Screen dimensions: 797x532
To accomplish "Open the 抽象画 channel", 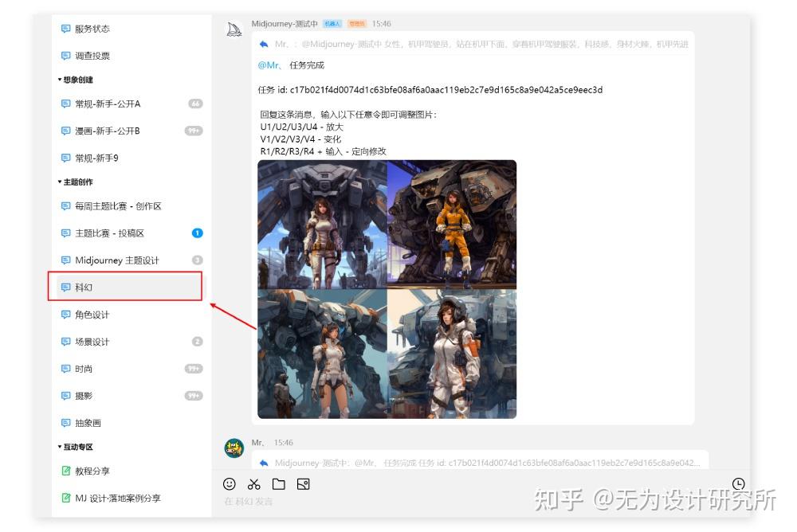I will pyautogui.click(x=132, y=423).
